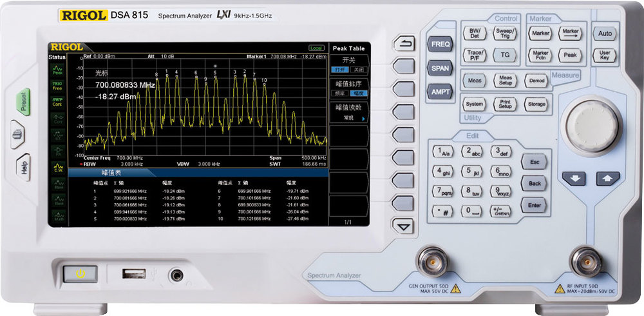Click the large rotary knob
This screenshot has width=644, height=316.
point(593,122)
